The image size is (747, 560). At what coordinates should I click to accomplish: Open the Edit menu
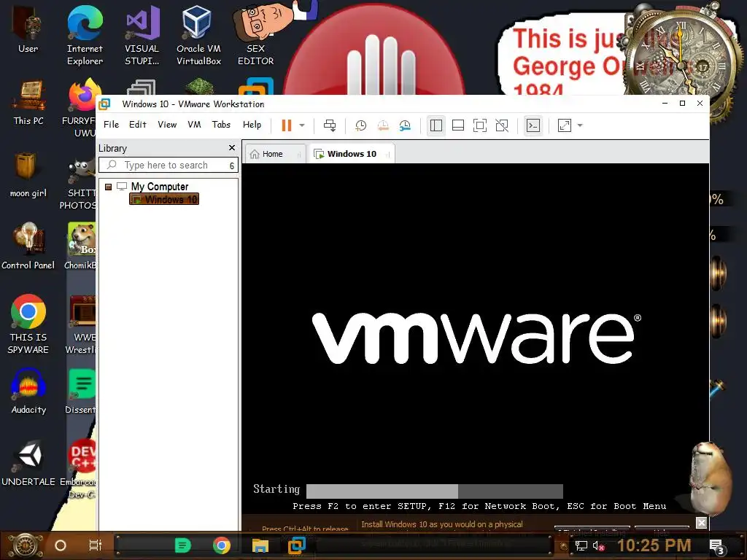click(138, 124)
